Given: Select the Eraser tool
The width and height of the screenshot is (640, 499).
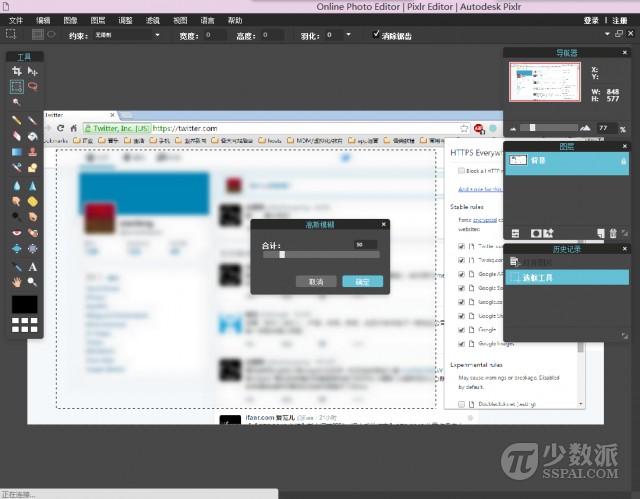Looking at the screenshot, I should (x=16, y=135).
